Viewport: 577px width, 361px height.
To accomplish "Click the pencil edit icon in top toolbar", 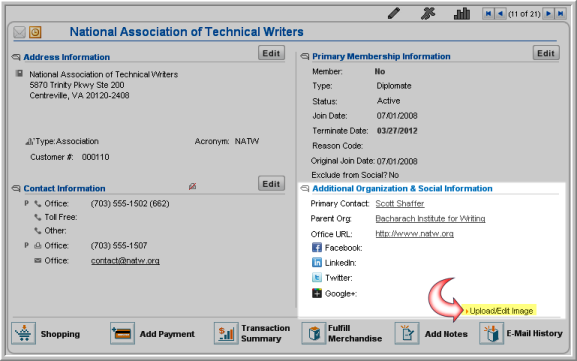I will pyautogui.click(x=394, y=14).
